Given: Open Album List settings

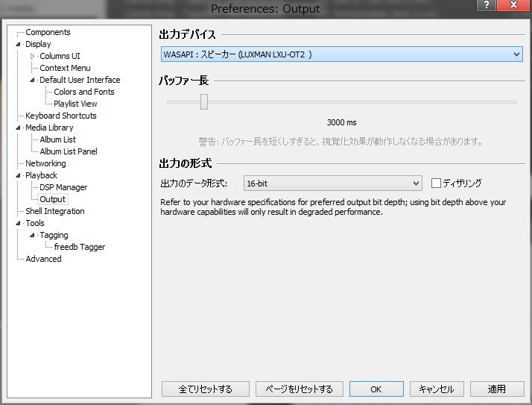Looking at the screenshot, I should 57,139.
